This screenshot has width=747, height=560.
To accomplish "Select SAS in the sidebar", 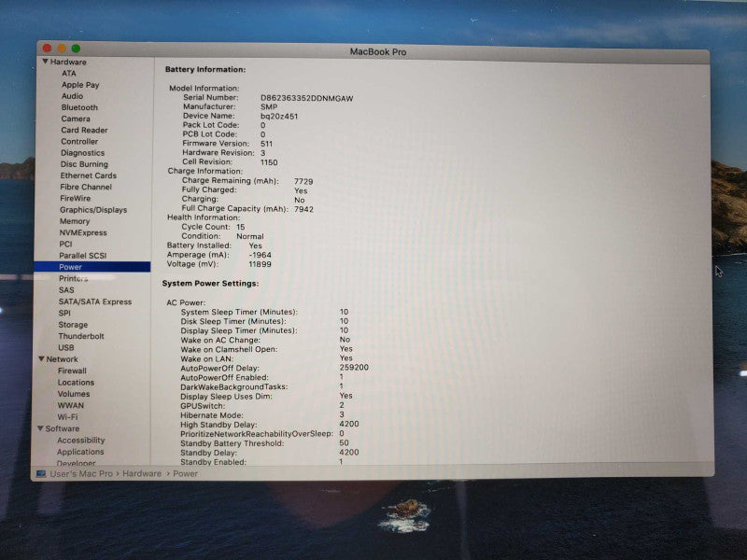I will tap(66, 290).
